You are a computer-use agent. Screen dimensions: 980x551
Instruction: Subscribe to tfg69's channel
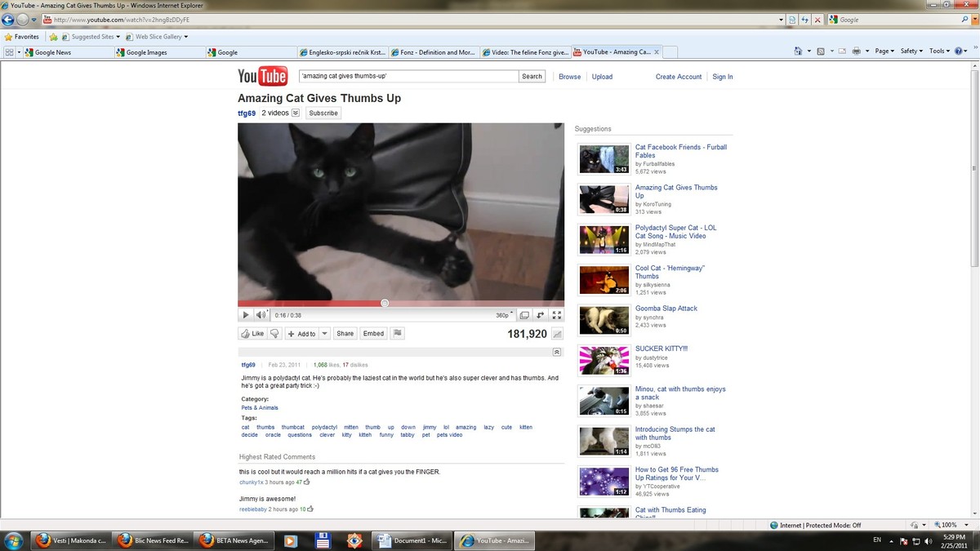[323, 113]
